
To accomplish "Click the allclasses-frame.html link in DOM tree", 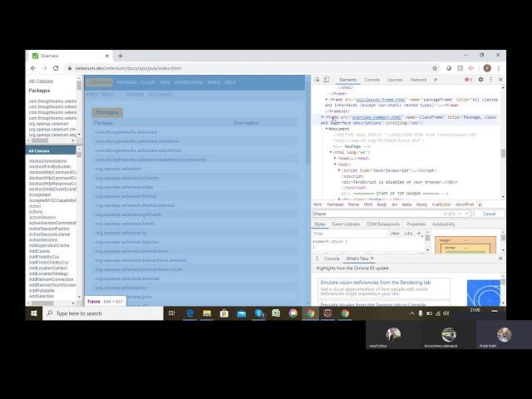I will 381,100.
